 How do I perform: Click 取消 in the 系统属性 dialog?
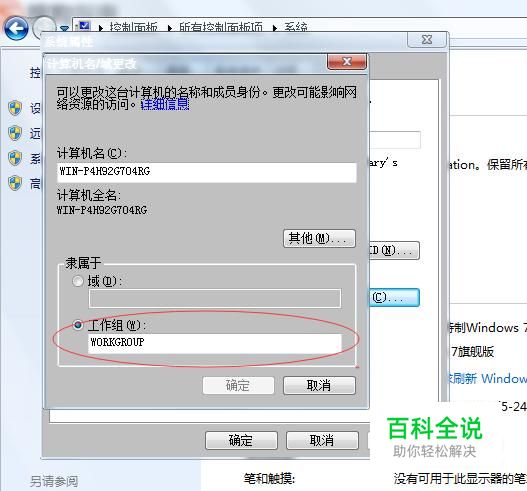322,440
